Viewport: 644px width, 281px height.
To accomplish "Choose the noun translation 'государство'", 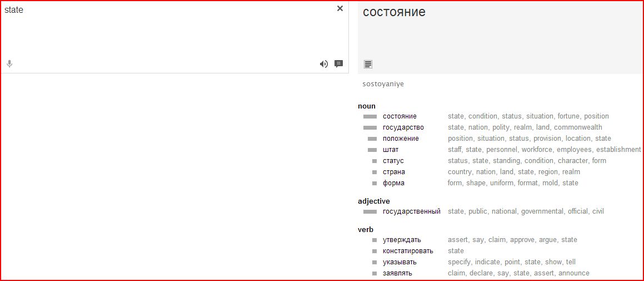I will pyautogui.click(x=403, y=127).
